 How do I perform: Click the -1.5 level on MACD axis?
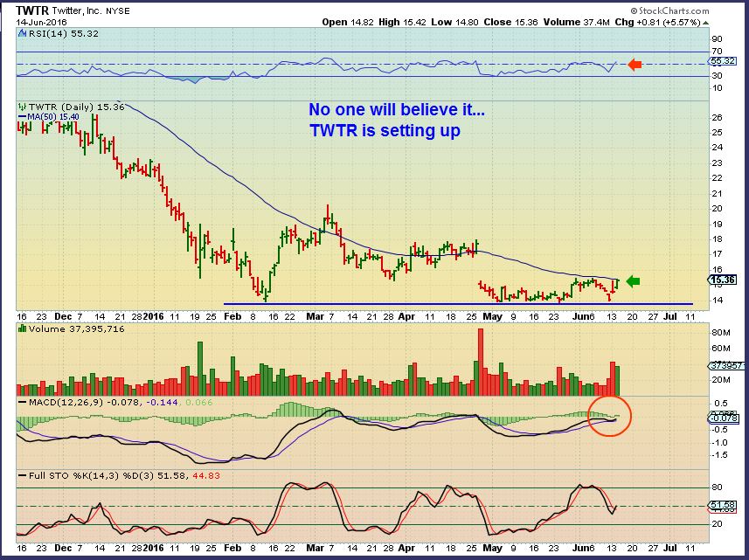tap(720, 455)
